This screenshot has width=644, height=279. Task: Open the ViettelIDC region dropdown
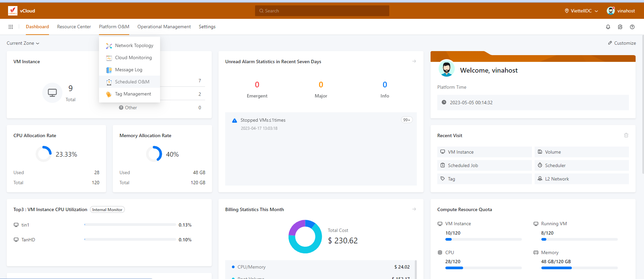coord(581,11)
